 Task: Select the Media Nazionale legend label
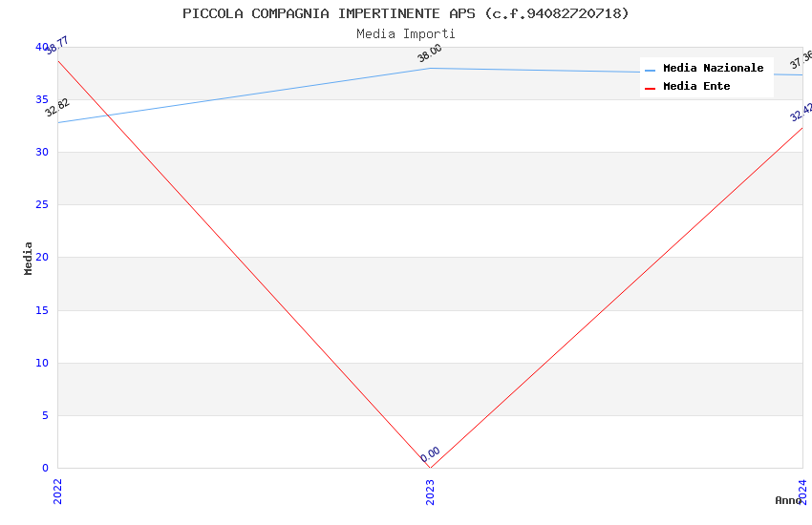click(x=713, y=69)
